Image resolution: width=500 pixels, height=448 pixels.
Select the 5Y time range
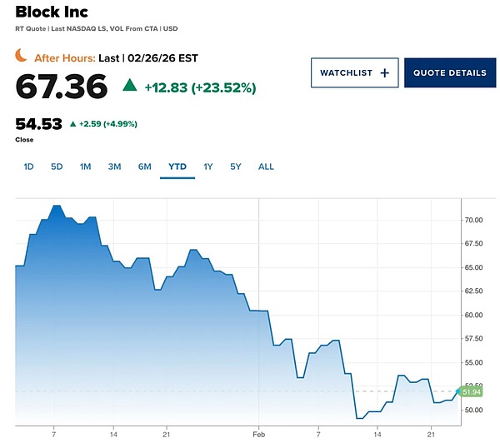click(236, 167)
